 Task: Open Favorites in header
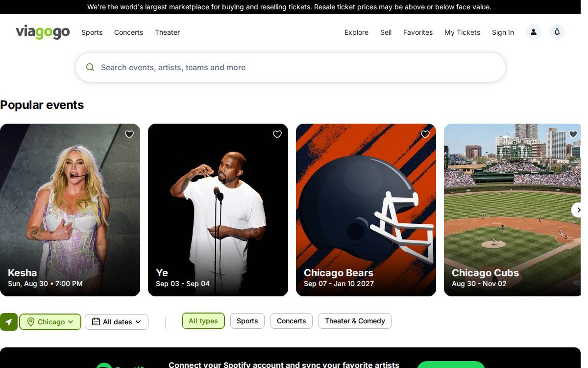tap(418, 32)
